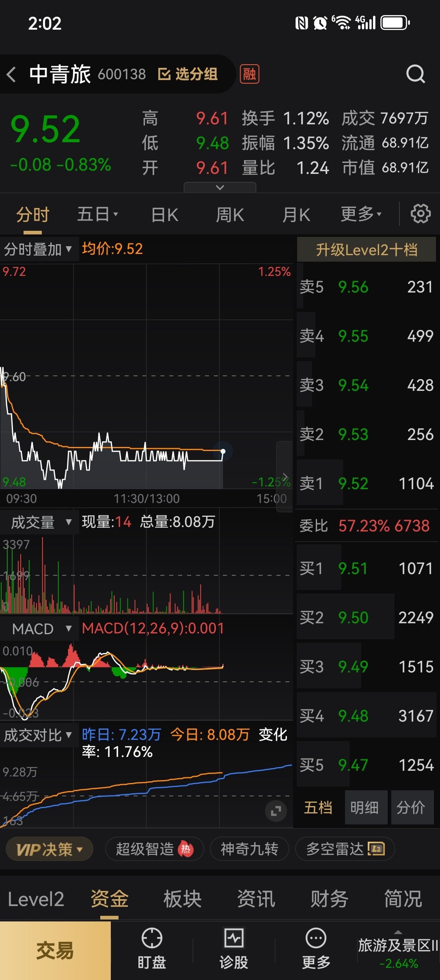Screen dimensions: 440x980
Task: Tap current price marker on intraday chart
Action: click(223, 451)
